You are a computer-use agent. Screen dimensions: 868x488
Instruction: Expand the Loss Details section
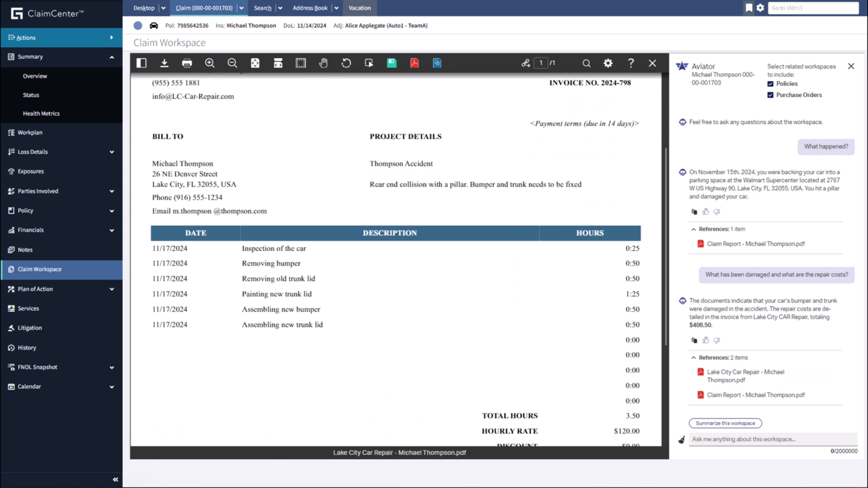[111, 151]
